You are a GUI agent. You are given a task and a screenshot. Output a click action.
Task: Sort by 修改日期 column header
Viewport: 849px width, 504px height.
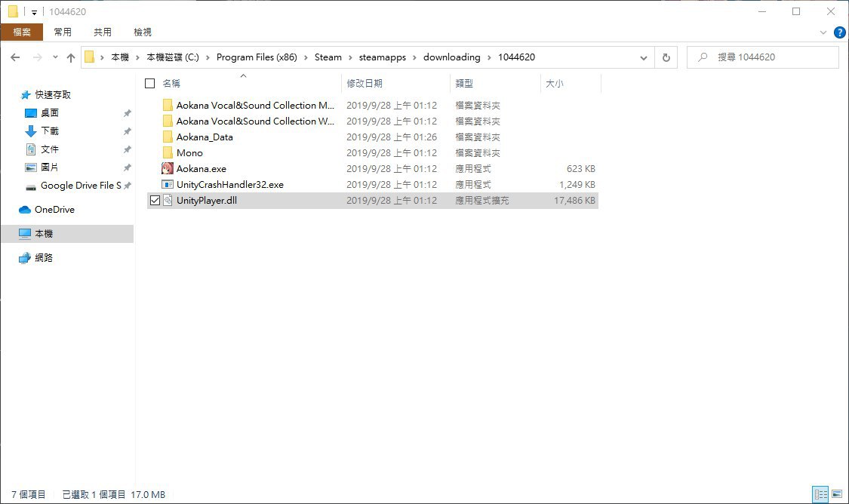[365, 83]
